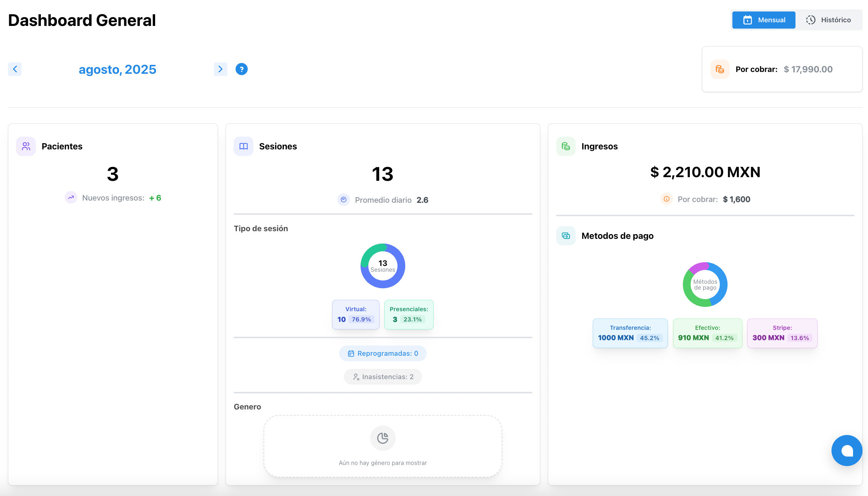Open the chat bubble widget
Screen dimensions: 868x496
tap(846, 450)
